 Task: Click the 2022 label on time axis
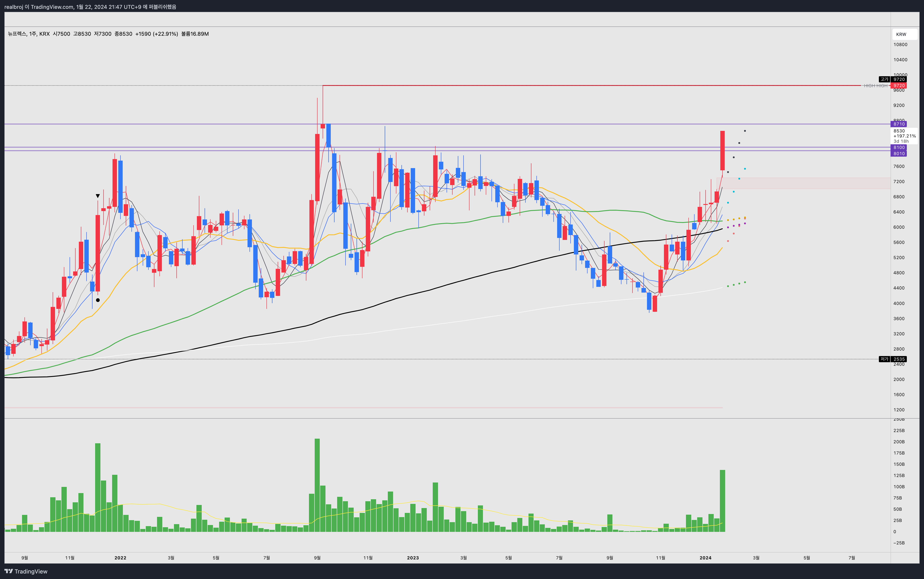point(120,558)
